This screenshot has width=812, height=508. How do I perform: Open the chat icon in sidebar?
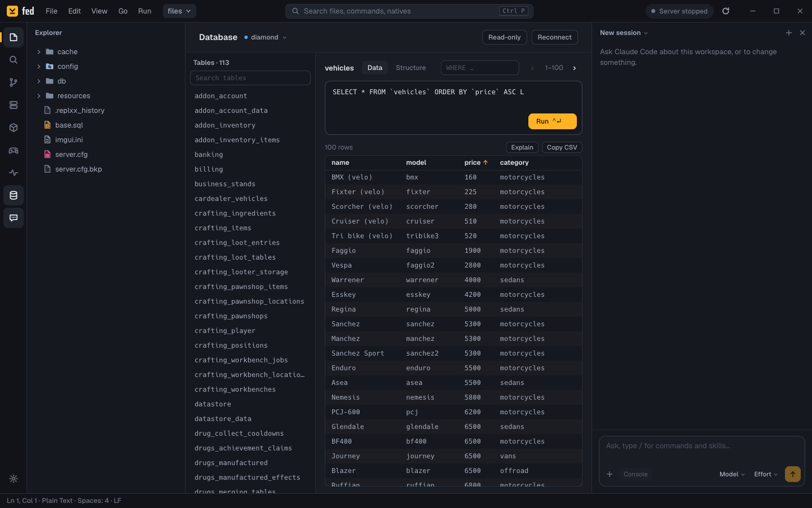click(x=14, y=218)
